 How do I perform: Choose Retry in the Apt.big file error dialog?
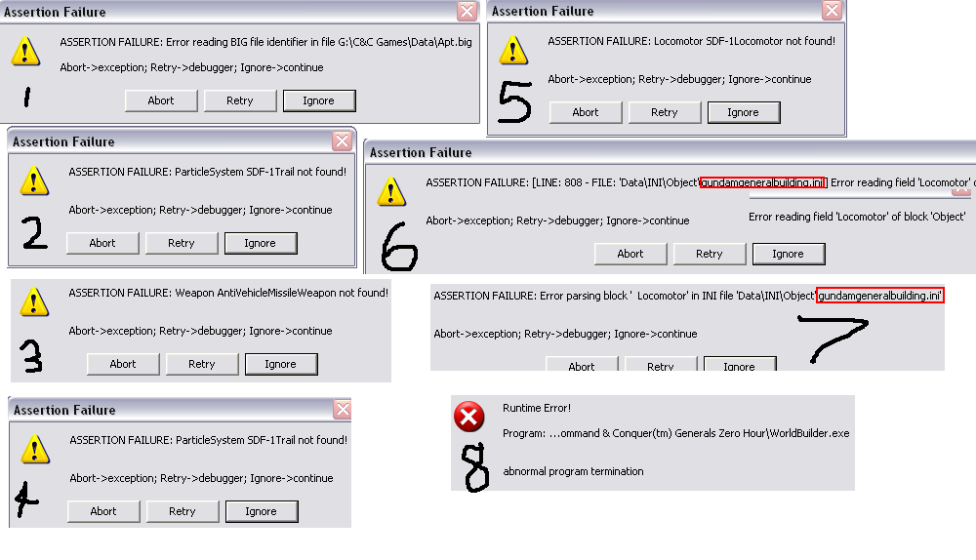click(240, 100)
